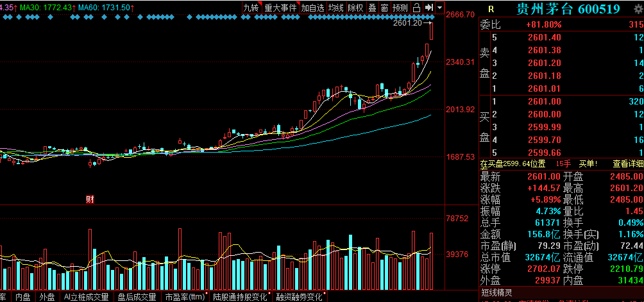Screen dimensions: 644x302
Task: Click sell level 5 price 2601.40
Action: point(545,38)
